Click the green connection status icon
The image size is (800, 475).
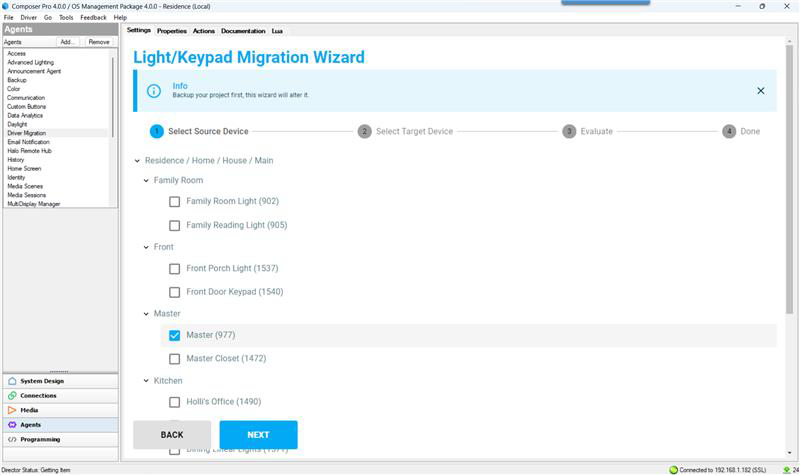(x=673, y=470)
